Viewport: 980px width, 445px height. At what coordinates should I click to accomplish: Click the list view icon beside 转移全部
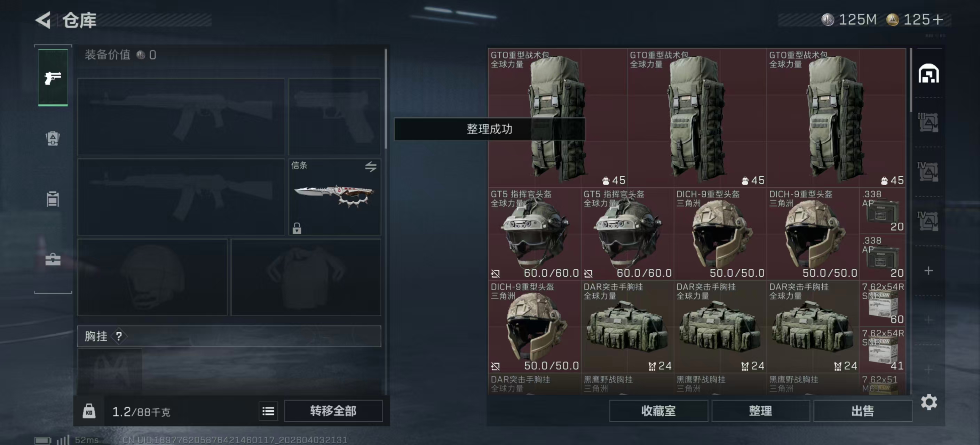point(268,411)
